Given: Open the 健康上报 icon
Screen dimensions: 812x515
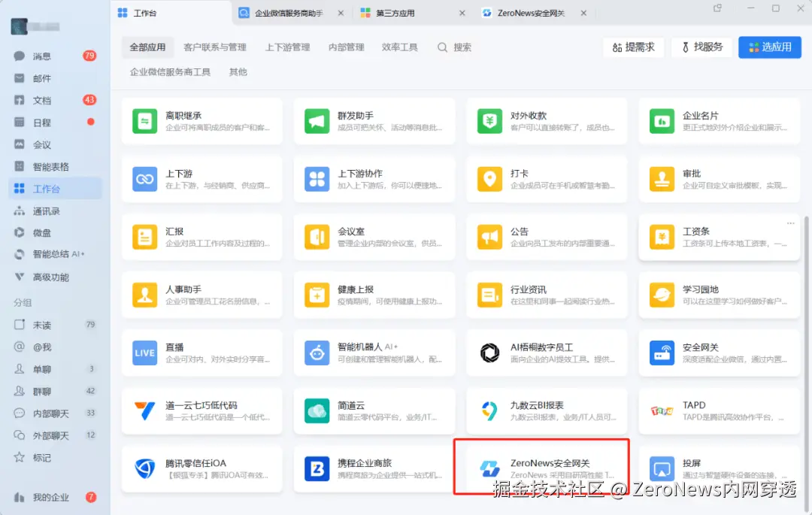Looking at the screenshot, I should [x=317, y=295].
